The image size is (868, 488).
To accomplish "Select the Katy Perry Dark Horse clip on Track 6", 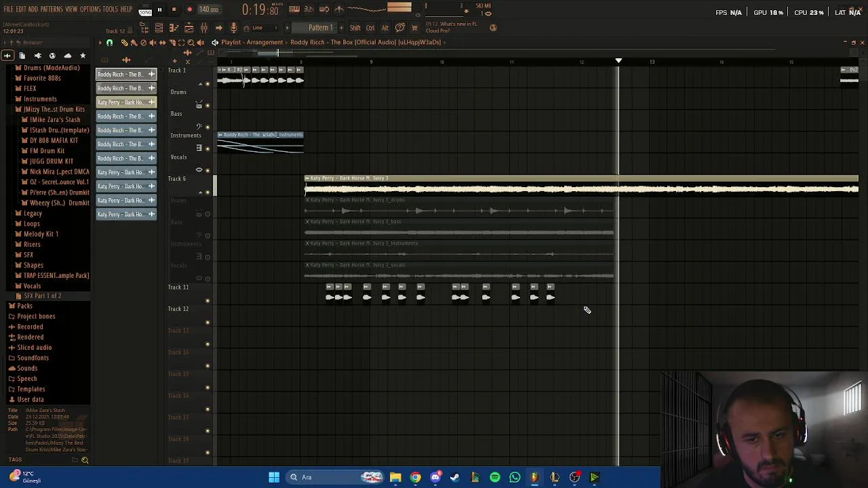I will tap(581, 186).
